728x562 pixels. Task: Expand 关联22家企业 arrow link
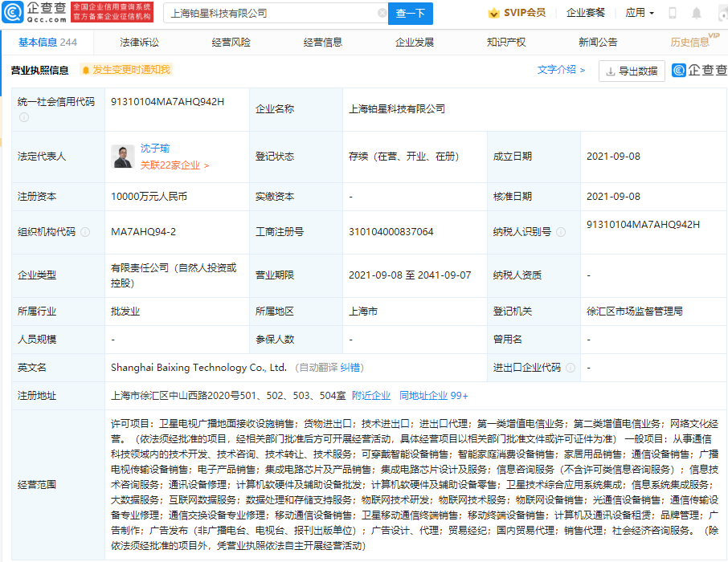tap(174, 165)
